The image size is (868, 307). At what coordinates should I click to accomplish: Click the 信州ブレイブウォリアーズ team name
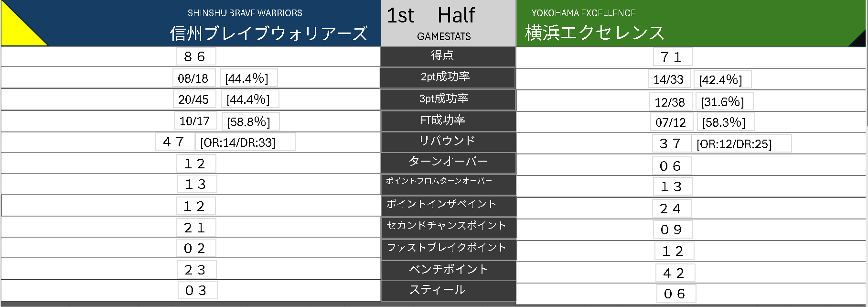268,33
